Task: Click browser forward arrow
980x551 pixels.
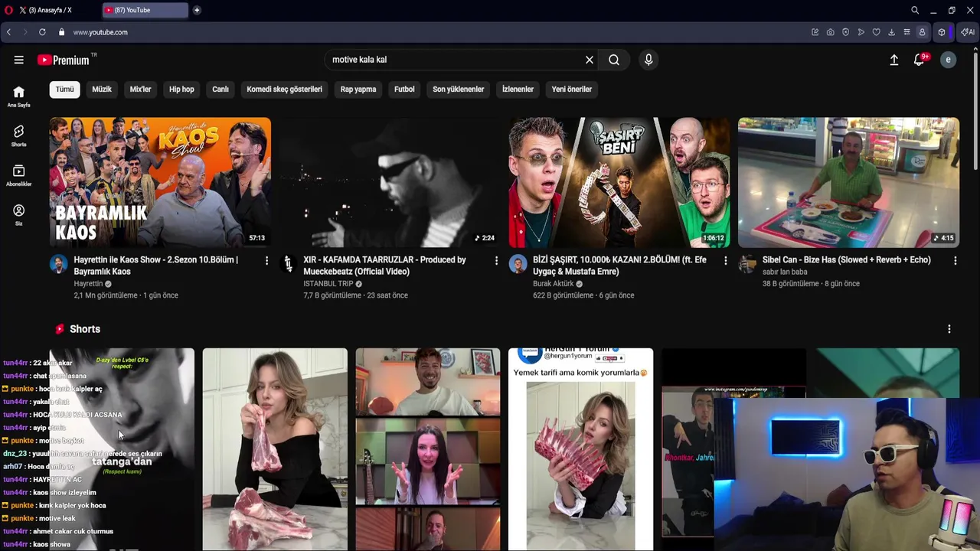Action: click(24, 32)
